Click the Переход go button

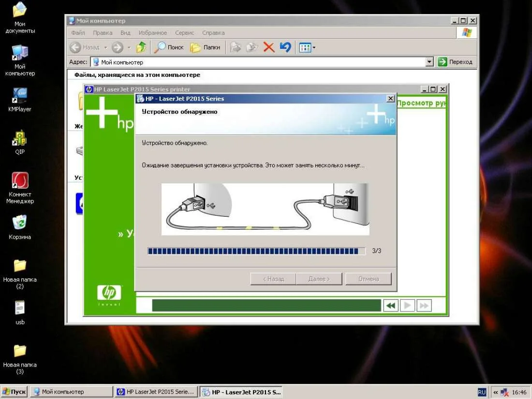click(x=455, y=62)
